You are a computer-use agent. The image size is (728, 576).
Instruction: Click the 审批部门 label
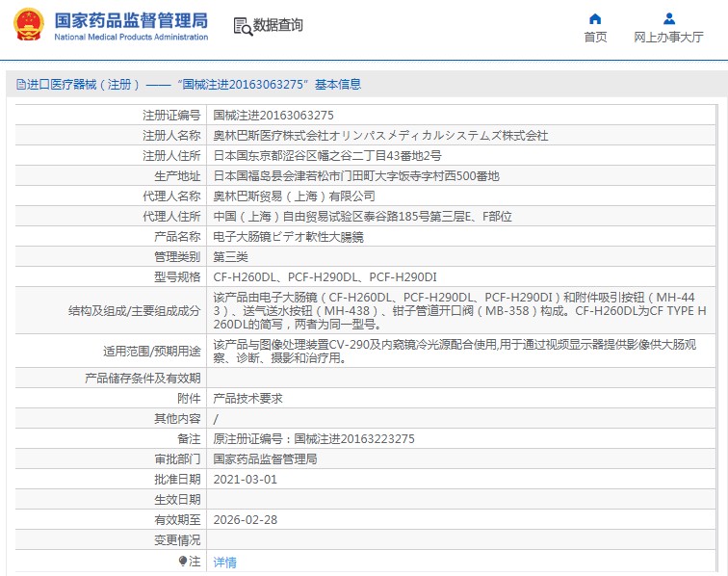pyautogui.click(x=177, y=458)
